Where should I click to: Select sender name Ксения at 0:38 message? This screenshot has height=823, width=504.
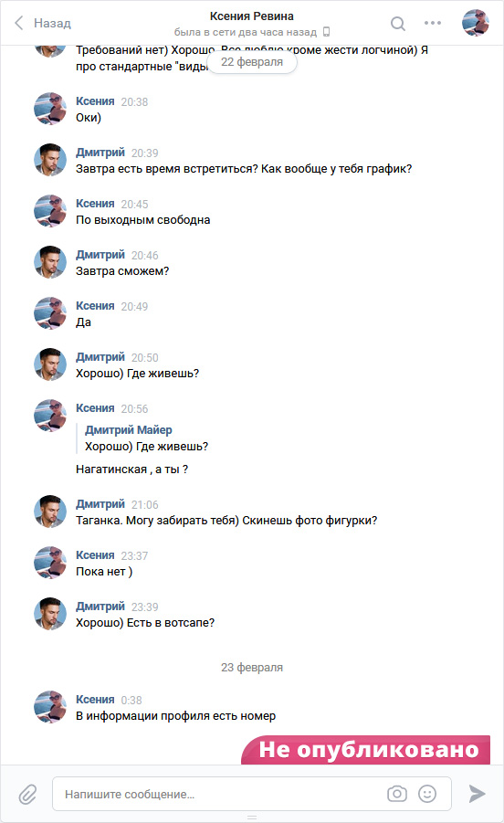95,699
